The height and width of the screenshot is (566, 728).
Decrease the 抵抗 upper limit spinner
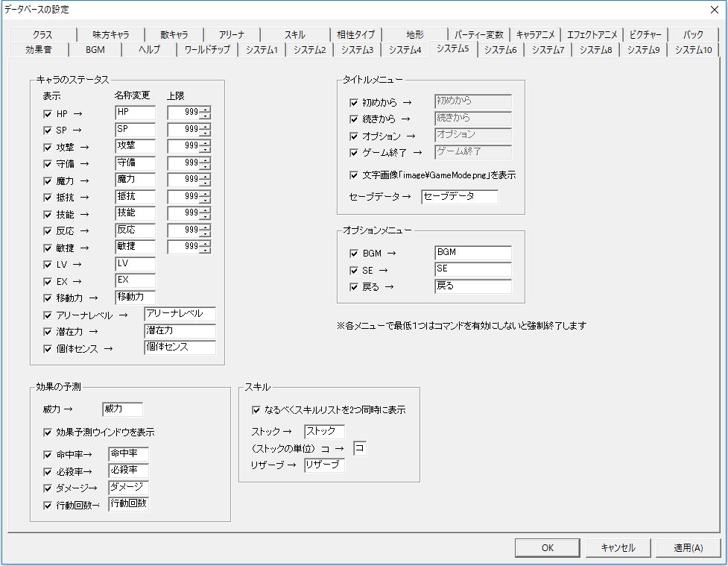click(205, 199)
